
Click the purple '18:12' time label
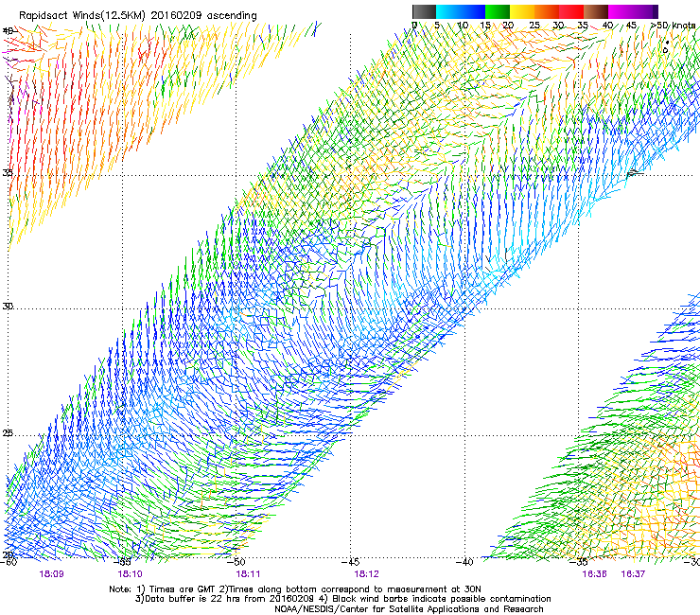366,574
